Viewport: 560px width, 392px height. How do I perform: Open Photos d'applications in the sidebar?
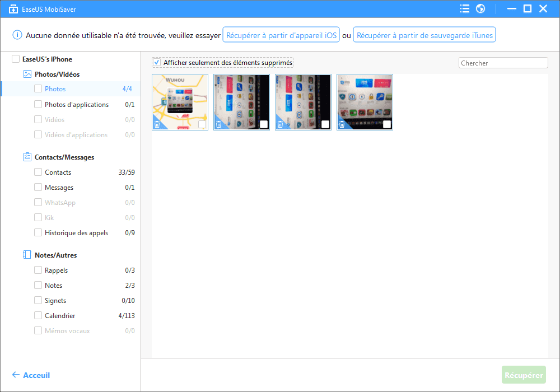click(x=77, y=104)
